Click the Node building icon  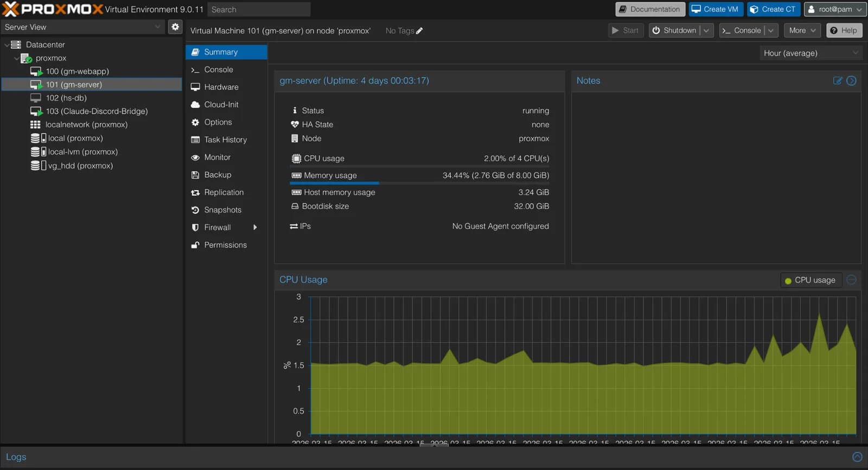pyautogui.click(x=295, y=139)
